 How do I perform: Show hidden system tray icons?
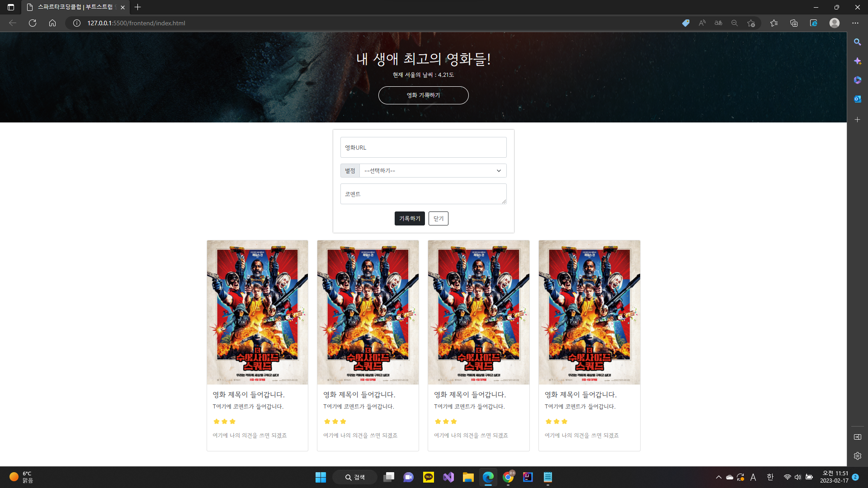(x=719, y=477)
